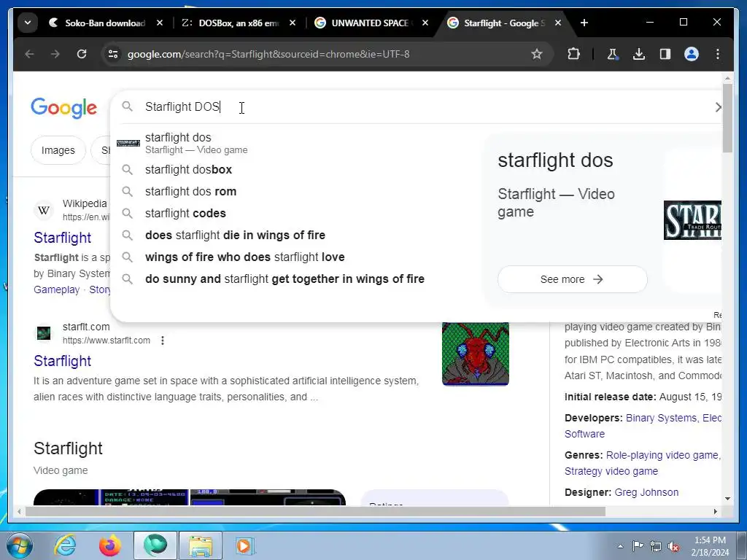Click the Starflight game screenshots strip

pos(190,497)
